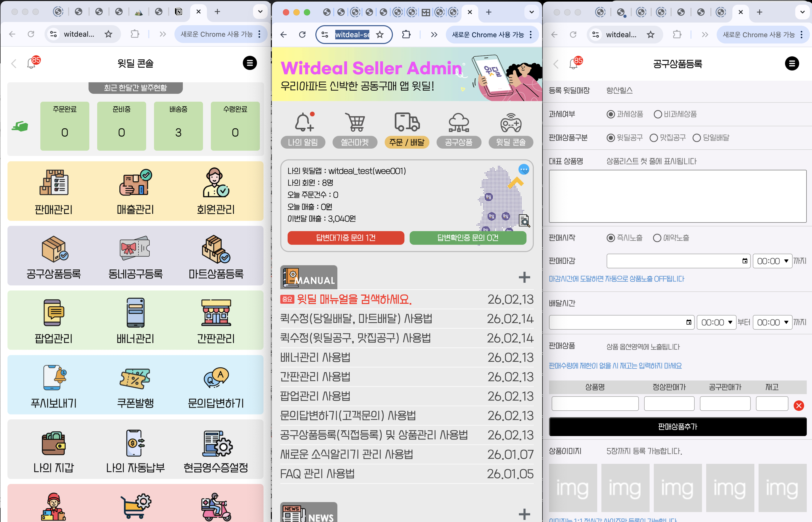Viewport: 812px width, 522px height.
Task: Click 대표 상품명 text area
Action: tap(678, 196)
